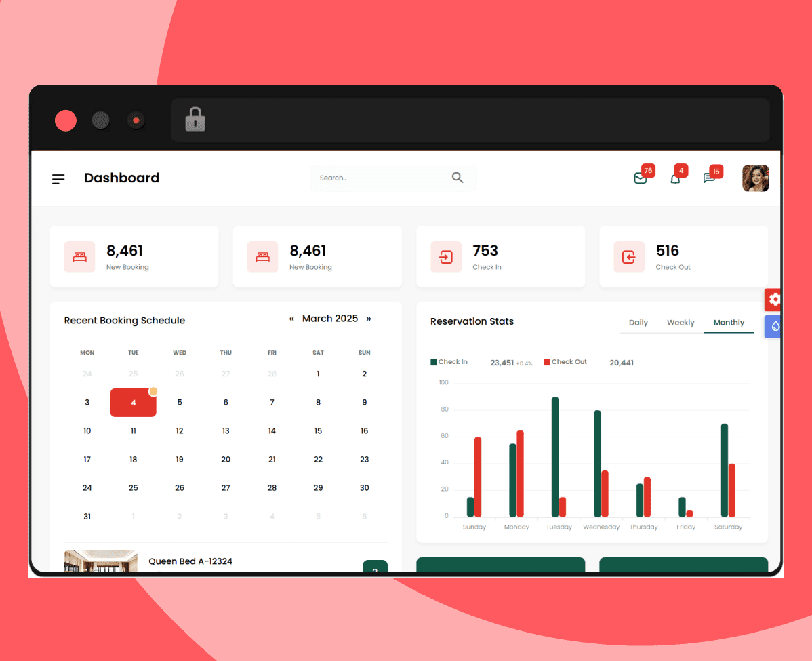The height and width of the screenshot is (661, 812).
Task: Click the Check In card icon
Action: click(446, 257)
